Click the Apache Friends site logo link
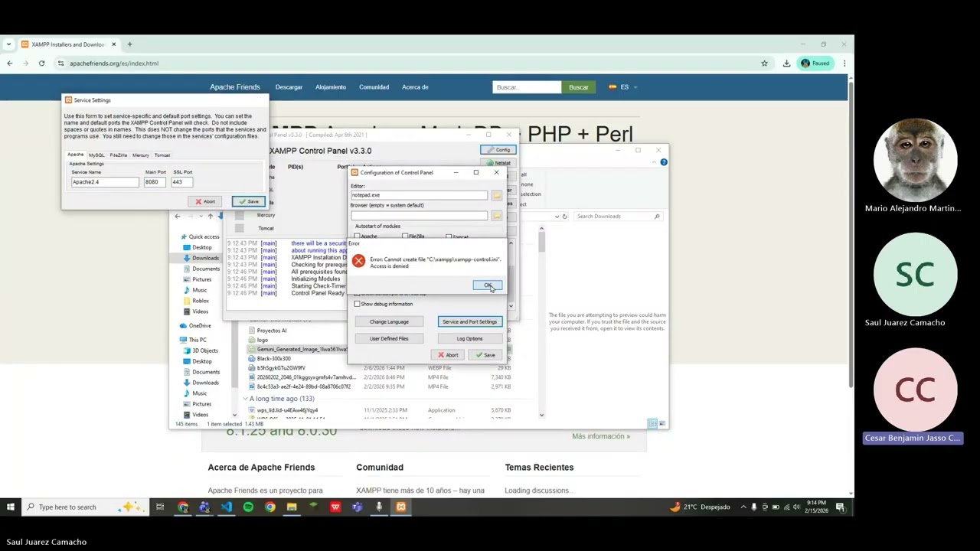The image size is (980, 551). tap(235, 87)
